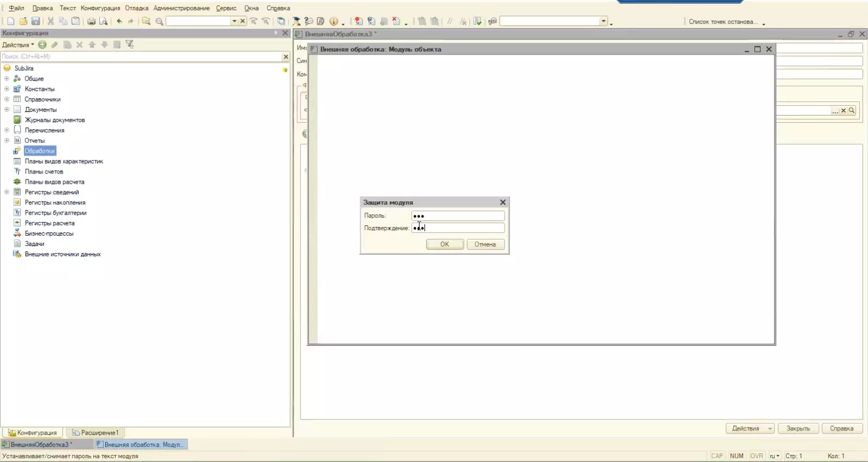868x462 pixels.
Task: Switch to the Расширение1 tab
Action: coord(95,433)
